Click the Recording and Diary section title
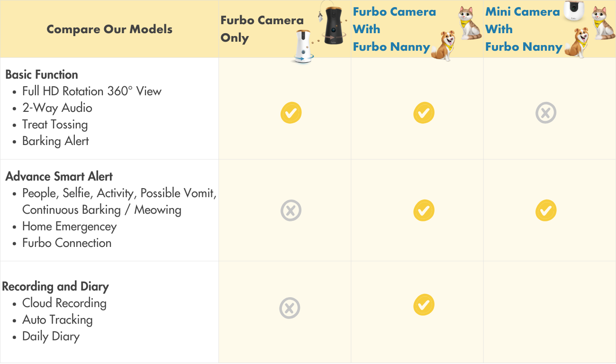This screenshot has width=616, height=364. tap(55, 286)
